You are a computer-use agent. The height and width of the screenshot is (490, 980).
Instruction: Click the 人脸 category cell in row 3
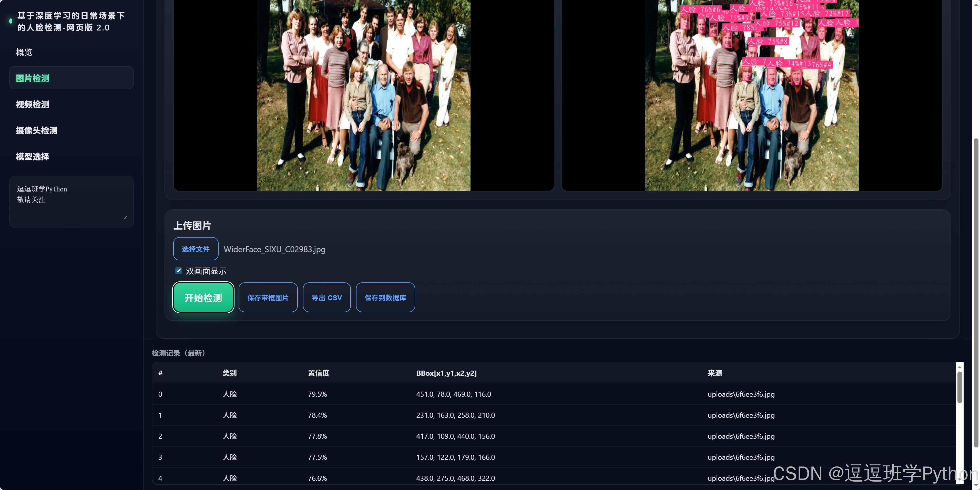click(230, 457)
